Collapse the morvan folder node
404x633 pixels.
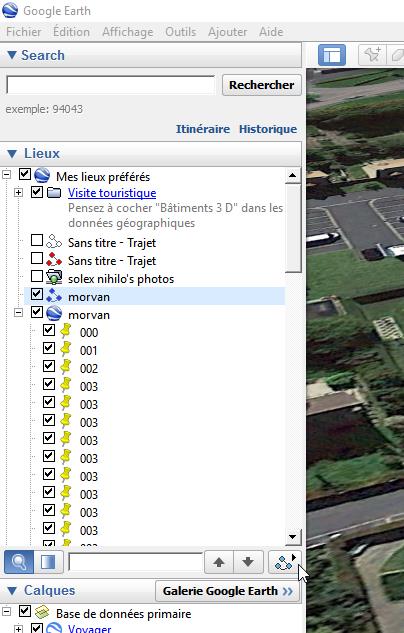click(18, 313)
